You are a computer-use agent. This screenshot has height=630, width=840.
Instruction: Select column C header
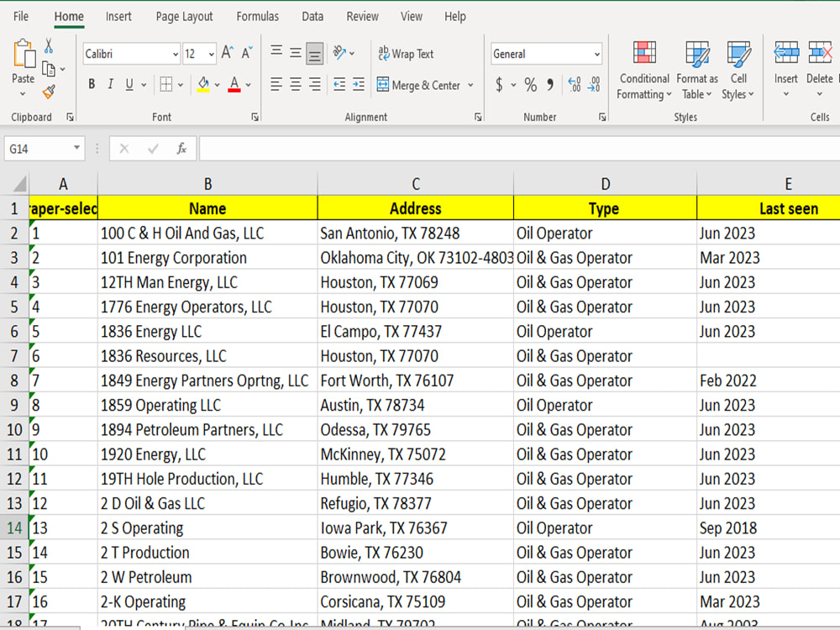pos(415,184)
